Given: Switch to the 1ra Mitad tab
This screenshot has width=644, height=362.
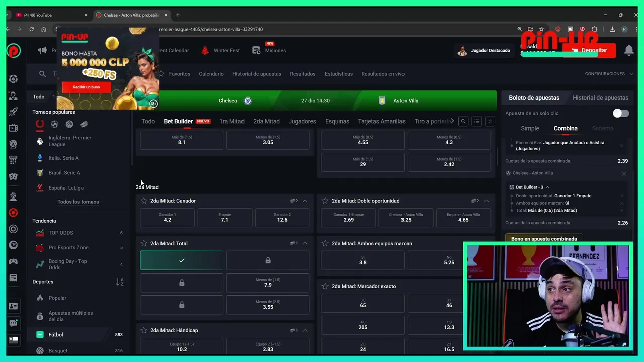Looking at the screenshot, I should click(x=232, y=121).
